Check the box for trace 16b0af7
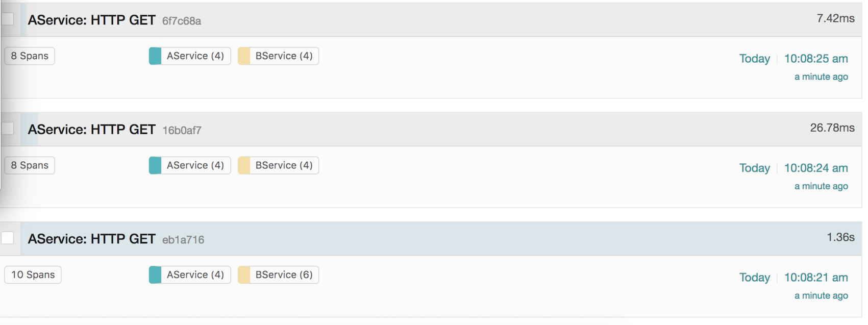 (x=8, y=129)
